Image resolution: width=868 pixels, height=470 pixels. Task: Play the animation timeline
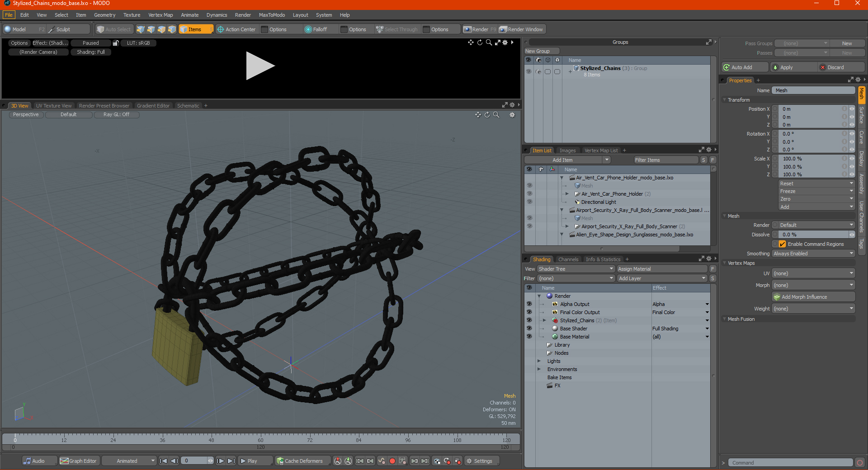click(255, 461)
